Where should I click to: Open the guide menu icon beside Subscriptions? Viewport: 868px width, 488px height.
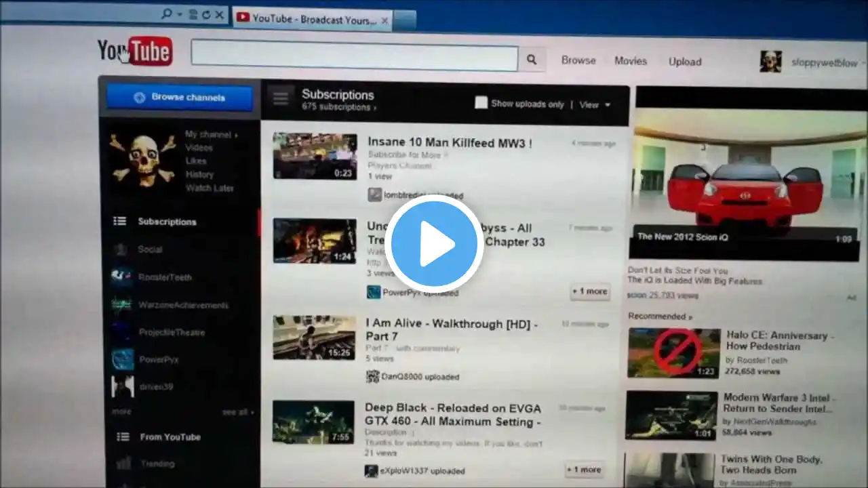[x=281, y=98]
